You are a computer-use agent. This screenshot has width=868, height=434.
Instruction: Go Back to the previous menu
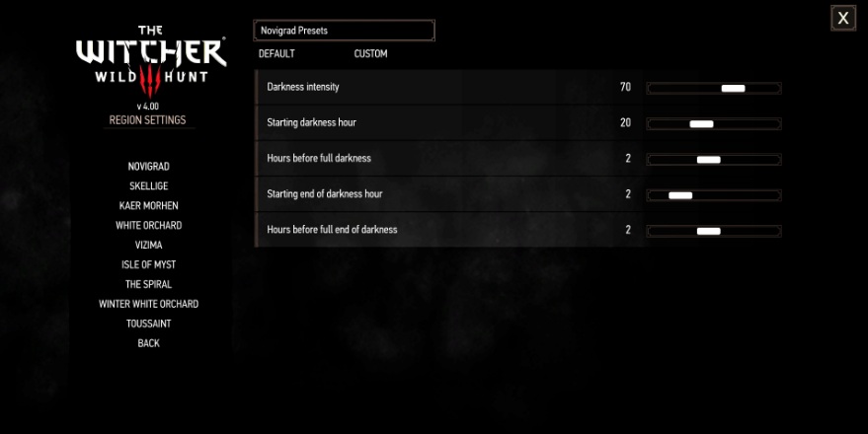pyautogui.click(x=148, y=343)
